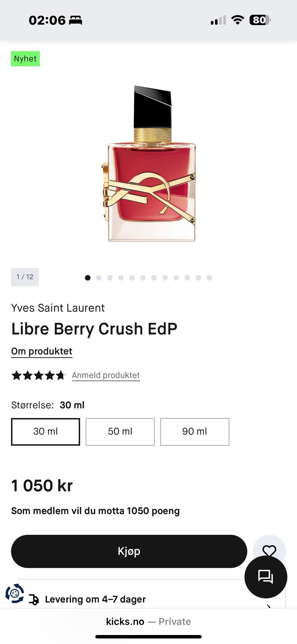Viewport: 297px width, 644px height.
Task: Select the 30 ml size option
Action: [45, 432]
